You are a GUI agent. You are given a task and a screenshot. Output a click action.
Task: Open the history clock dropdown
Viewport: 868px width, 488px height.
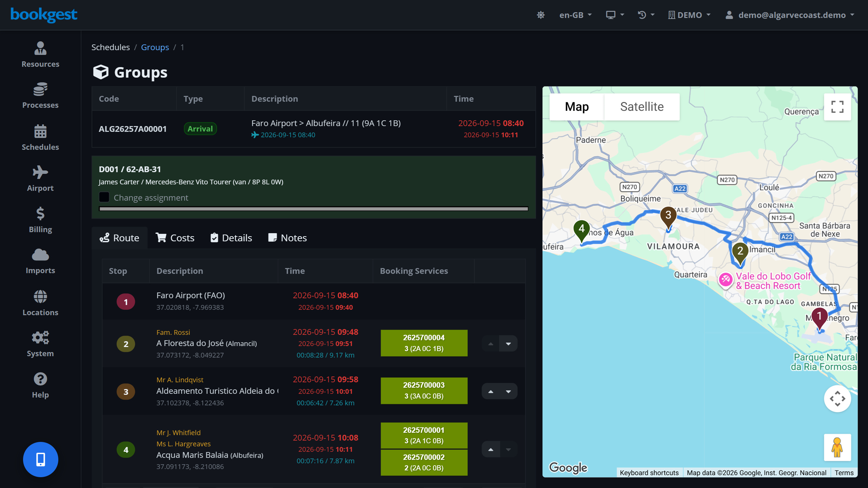(646, 15)
